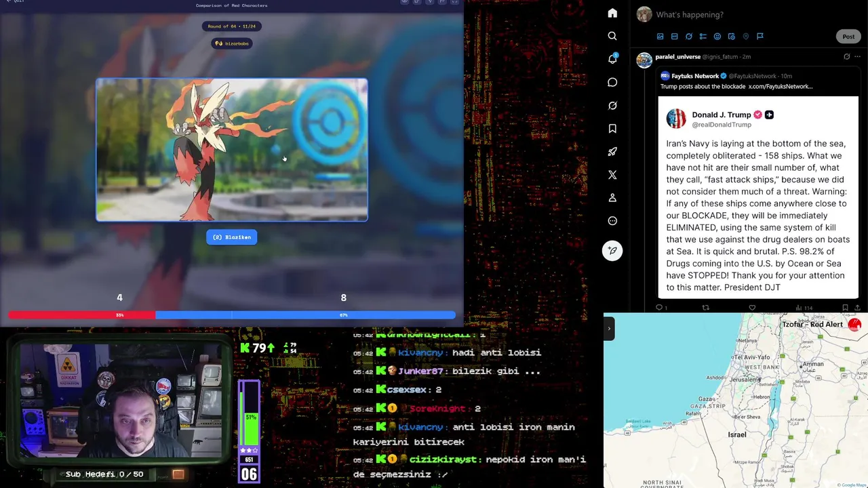
Task: Open paralel_universe profile name
Action: (x=677, y=57)
